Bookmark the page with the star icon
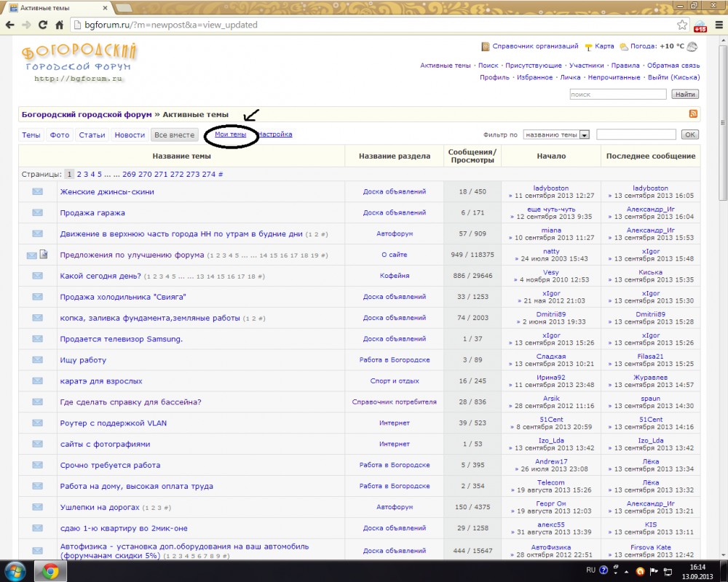Image resolution: width=728 pixels, height=582 pixels. (682, 25)
